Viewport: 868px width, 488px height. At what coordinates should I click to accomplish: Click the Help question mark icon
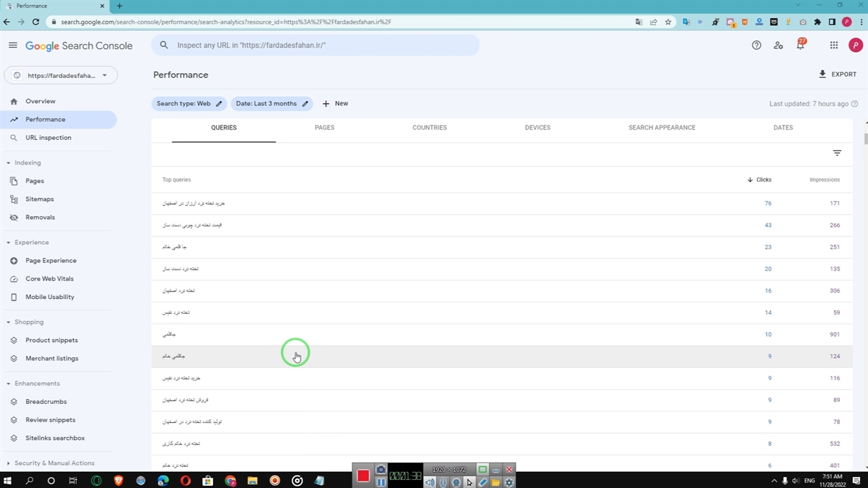click(756, 45)
